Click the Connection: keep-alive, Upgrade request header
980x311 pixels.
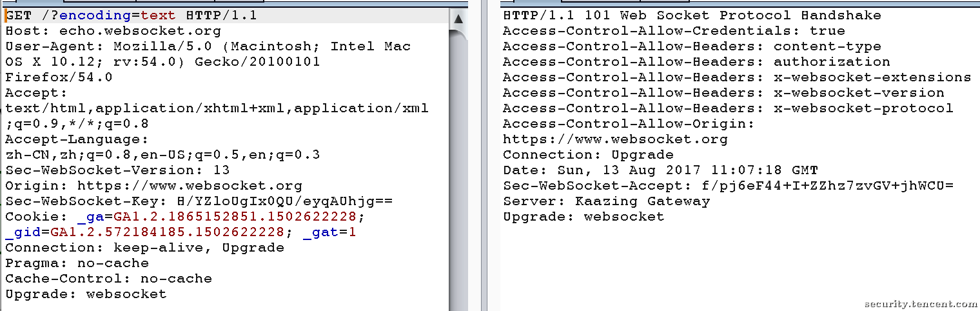click(144, 248)
